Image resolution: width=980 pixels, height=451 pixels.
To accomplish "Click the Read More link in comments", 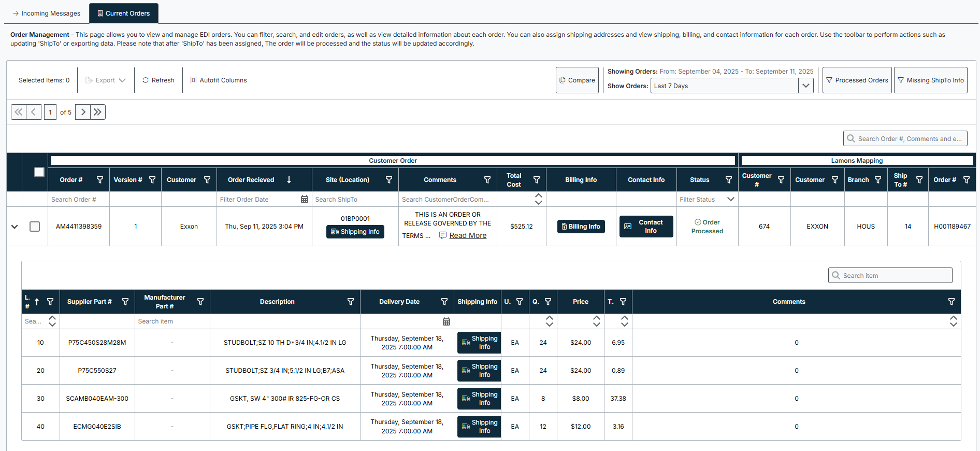I will (468, 235).
